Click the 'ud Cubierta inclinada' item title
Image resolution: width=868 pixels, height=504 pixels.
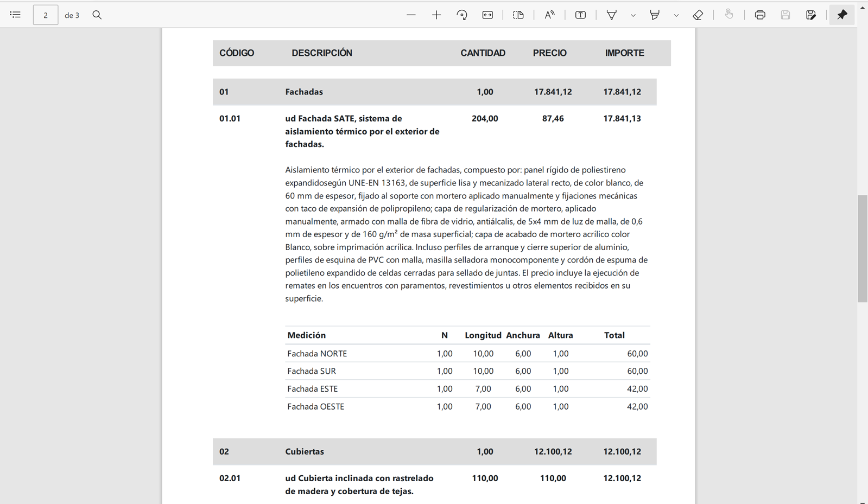tap(359, 484)
